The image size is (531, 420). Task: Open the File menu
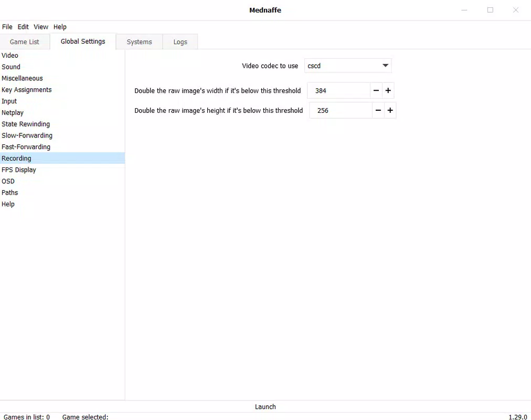7,27
